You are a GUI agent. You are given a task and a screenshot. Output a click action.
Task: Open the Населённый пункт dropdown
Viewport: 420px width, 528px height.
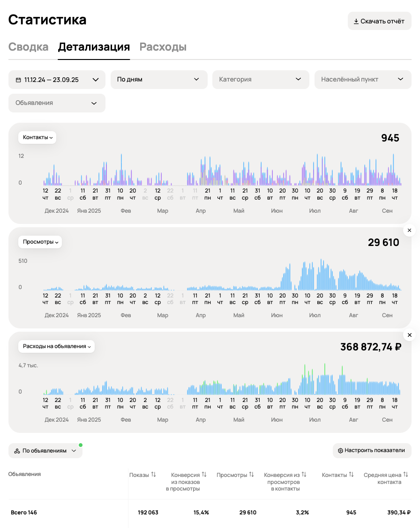(x=362, y=80)
